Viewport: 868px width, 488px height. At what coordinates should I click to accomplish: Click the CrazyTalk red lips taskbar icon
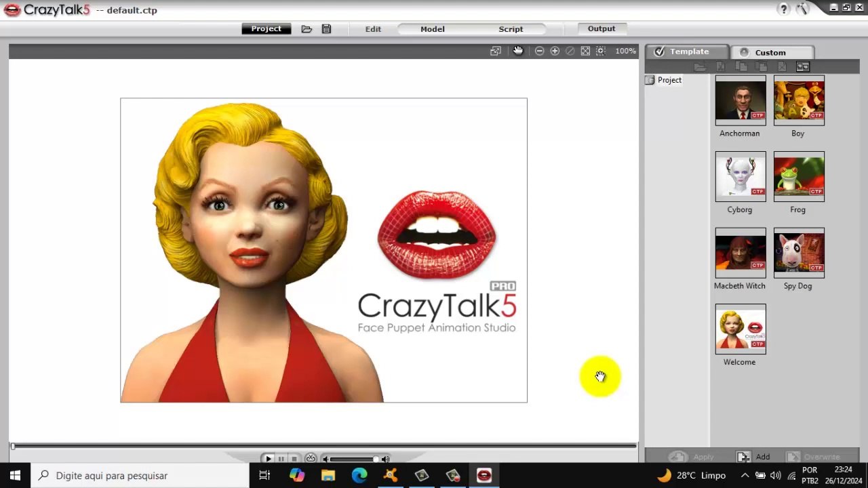coord(484,475)
